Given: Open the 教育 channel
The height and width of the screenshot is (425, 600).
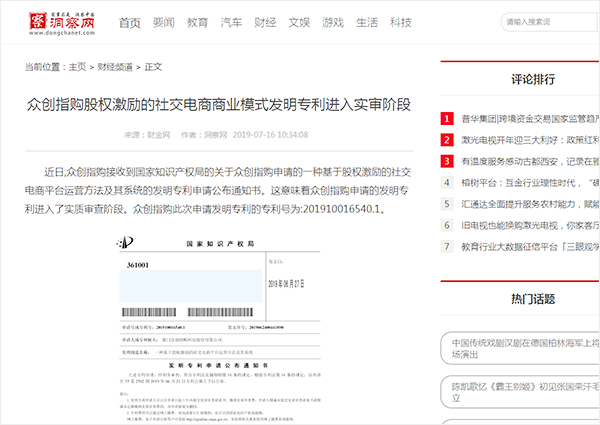Looking at the screenshot, I should click(198, 21).
